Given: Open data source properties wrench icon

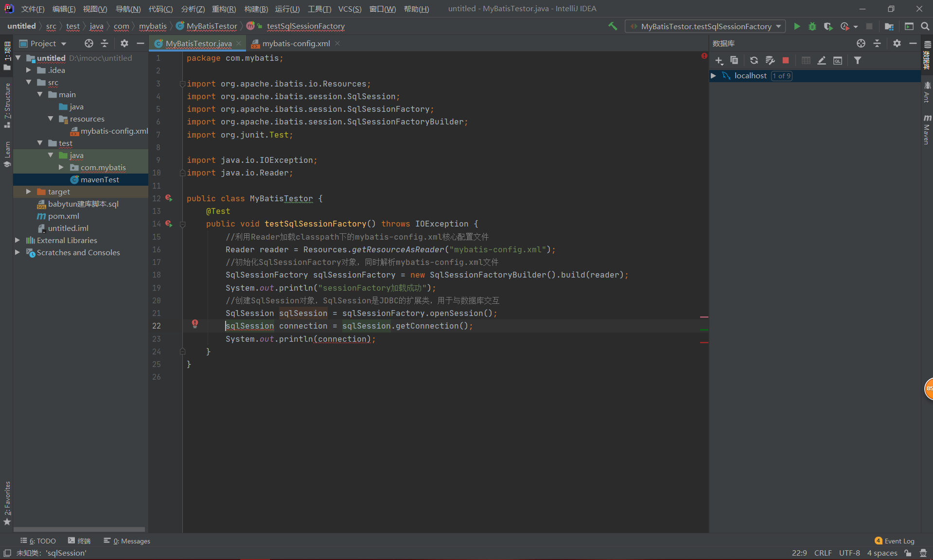Looking at the screenshot, I should point(770,60).
